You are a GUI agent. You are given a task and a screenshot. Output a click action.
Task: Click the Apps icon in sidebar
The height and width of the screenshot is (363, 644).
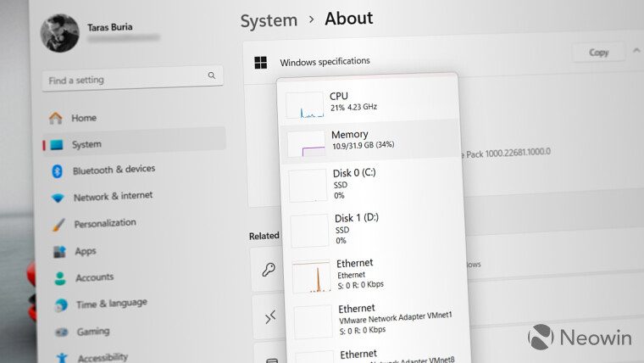[59, 252]
